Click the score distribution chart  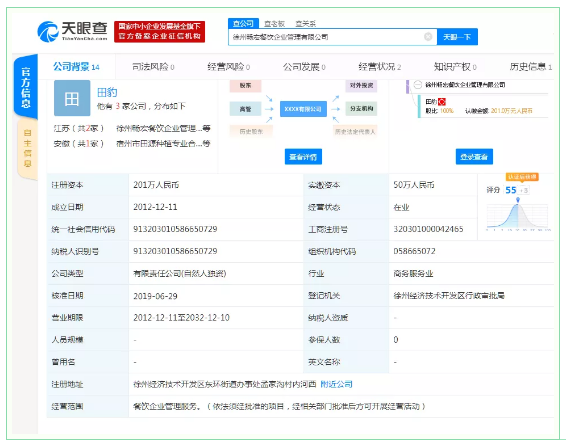pyautogui.click(x=518, y=216)
